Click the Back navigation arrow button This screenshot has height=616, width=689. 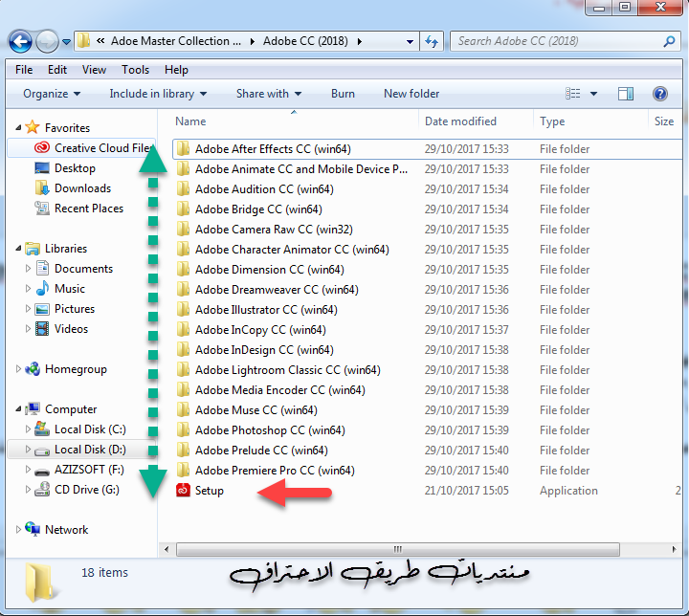coord(19,41)
